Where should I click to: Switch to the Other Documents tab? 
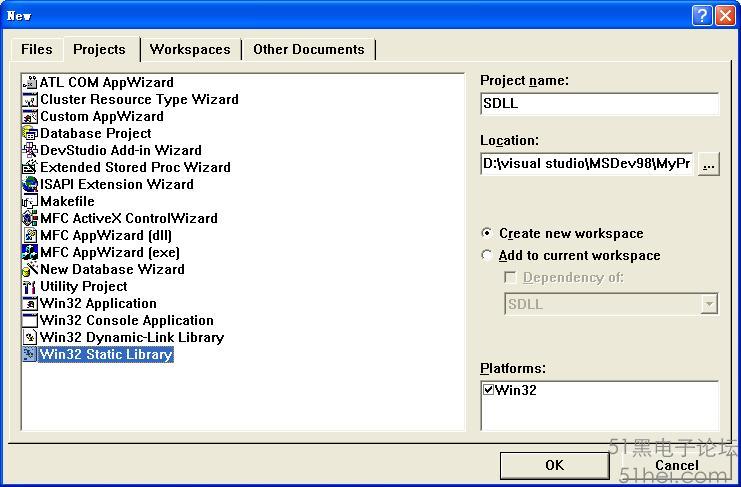tap(309, 50)
